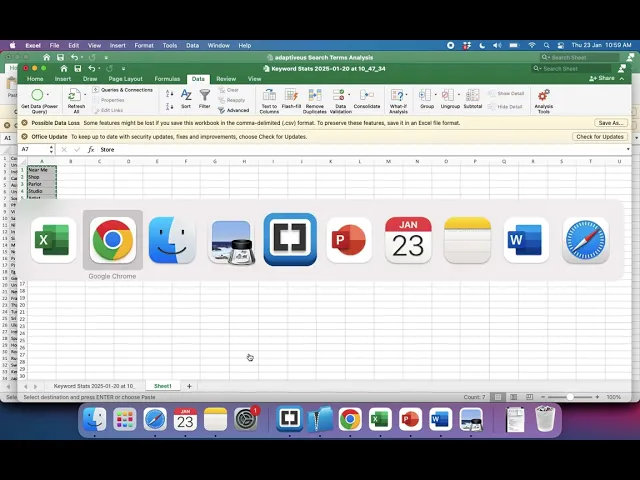The image size is (640, 480).
Task: Open the Format menu in menu bar
Action: [144, 45]
